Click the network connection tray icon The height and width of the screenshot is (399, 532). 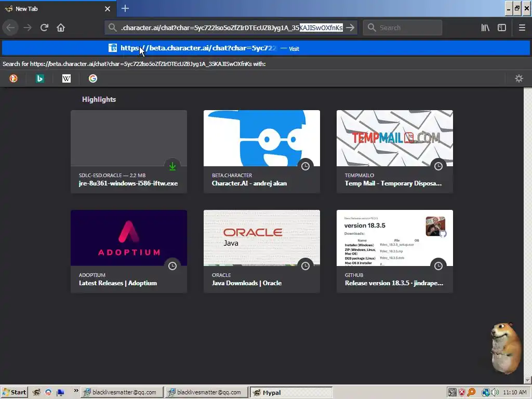click(486, 393)
